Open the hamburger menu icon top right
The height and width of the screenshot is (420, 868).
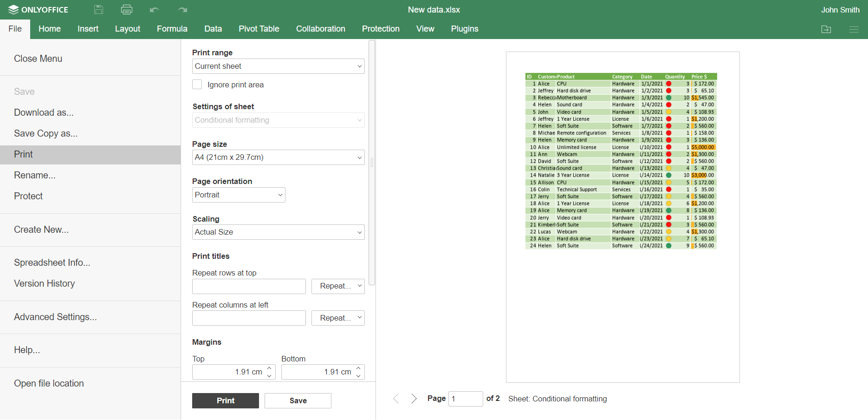click(854, 29)
